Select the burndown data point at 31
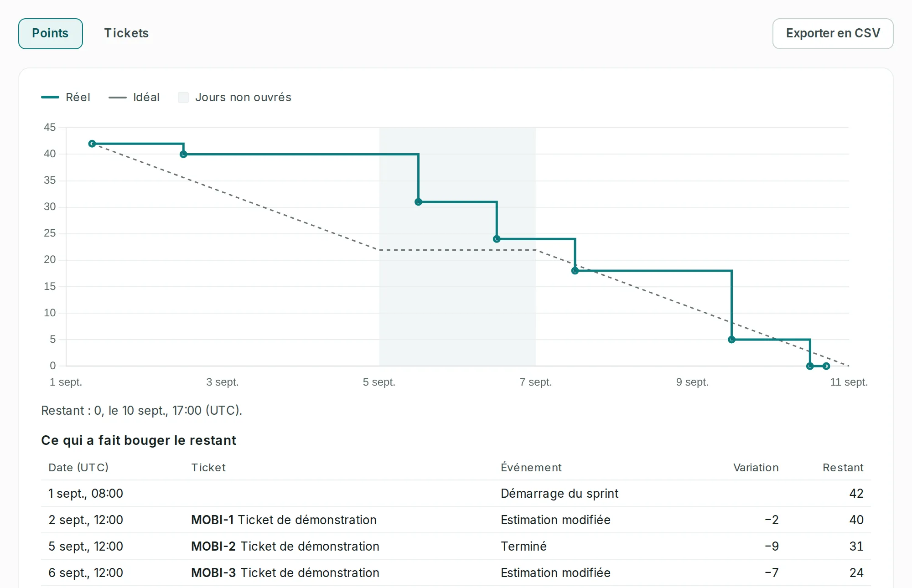This screenshot has height=588, width=912. pos(418,202)
